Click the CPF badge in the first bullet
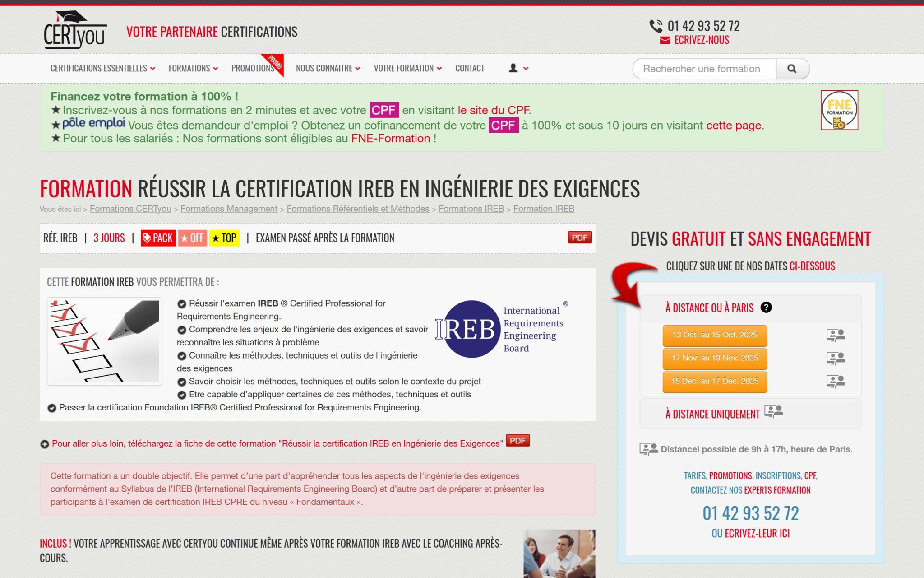Image resolution: width=924 pixels, height=578 pixels. tap(384, 110)
